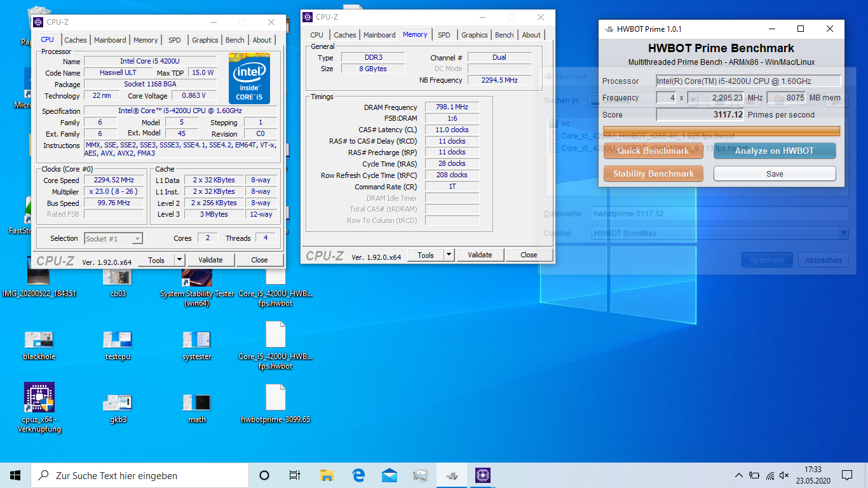This screenshot has width=868, height=488.
Task: Click the Save button in HWBOT Prime
Action: [775, 173]
